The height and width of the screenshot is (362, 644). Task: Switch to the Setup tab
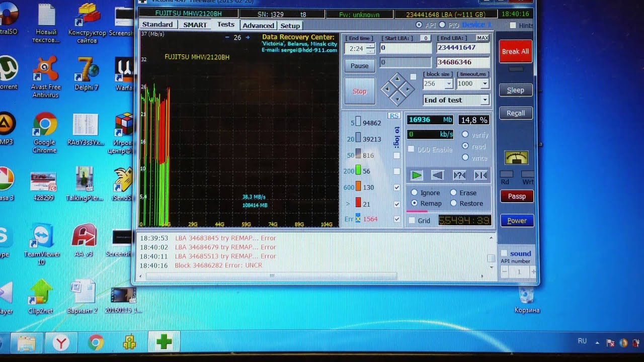click(x=290, y=26)
